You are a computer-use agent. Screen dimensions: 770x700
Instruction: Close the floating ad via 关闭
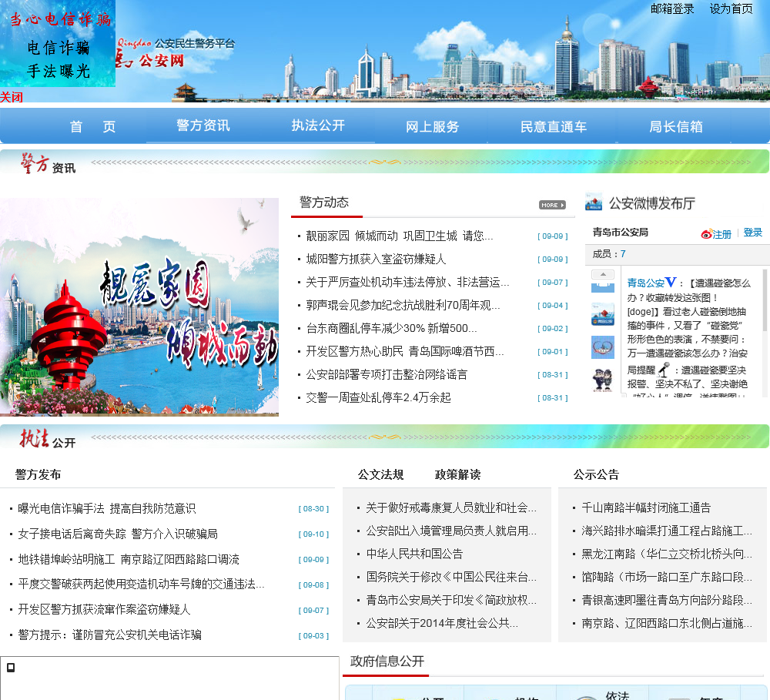pos(12,97)
